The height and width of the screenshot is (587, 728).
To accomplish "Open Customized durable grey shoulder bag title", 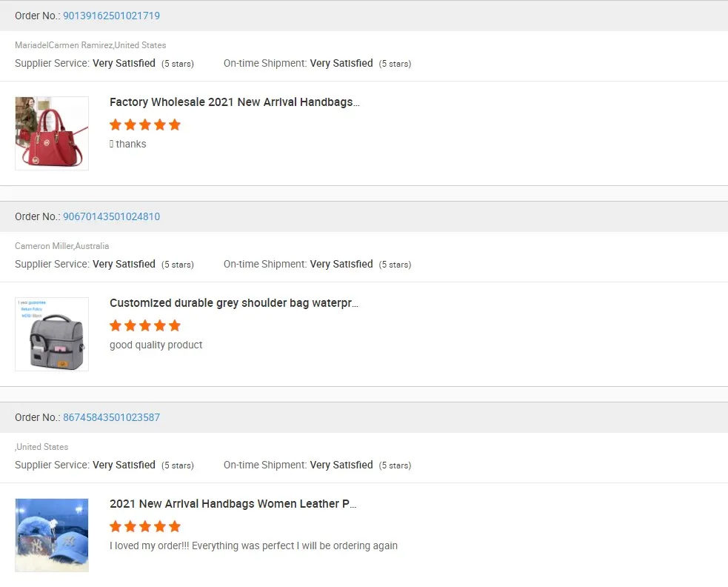I will click(x=233, y=303).
